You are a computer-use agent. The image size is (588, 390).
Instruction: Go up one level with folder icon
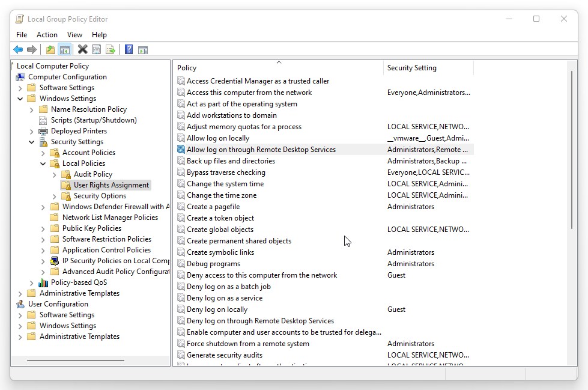point(50,49)
